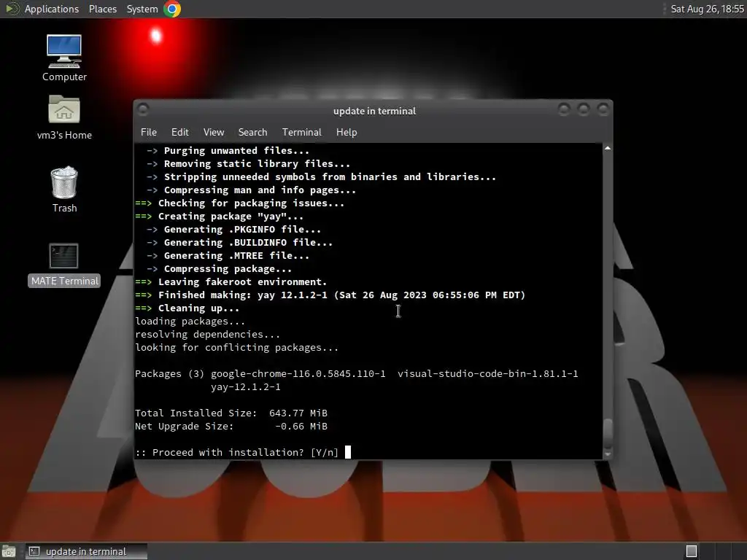The width and height of the screenshot is (747, 560).
Task: Click the text 'google-chrome-116.0.5845.110-1'
Action: click(x=298, y=374)
